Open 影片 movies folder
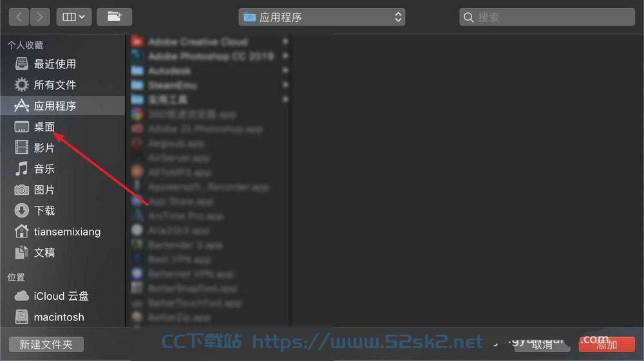 click(x=62, y=148)
